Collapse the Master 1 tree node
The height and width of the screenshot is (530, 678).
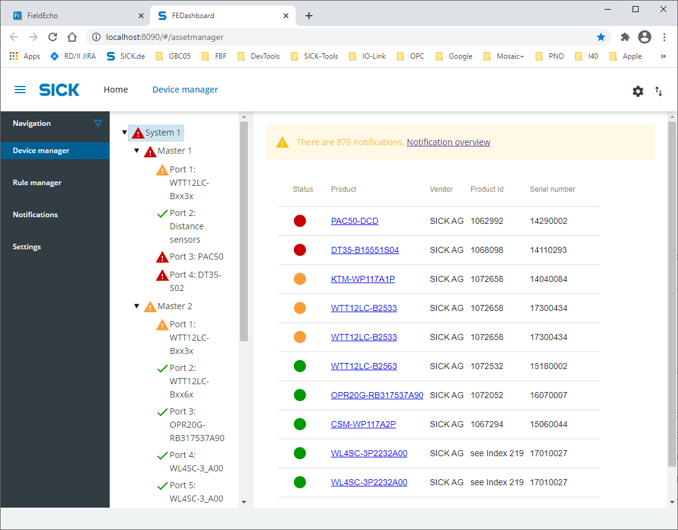tap(137, 151)
